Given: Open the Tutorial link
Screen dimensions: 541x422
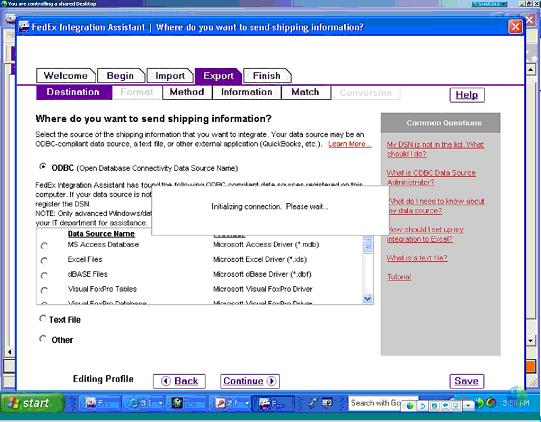Looking at the screenshot, I should pyautogui.click(x=399, y=277).
